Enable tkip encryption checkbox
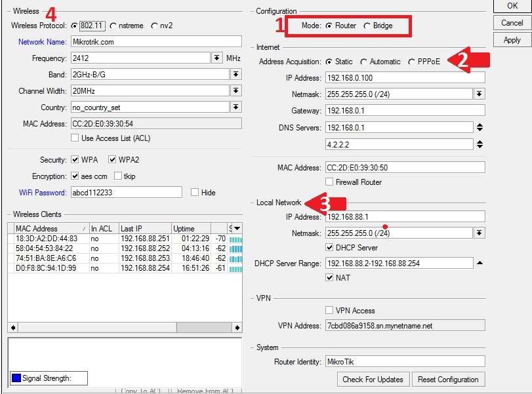532x394 pixels. point(117,176)
